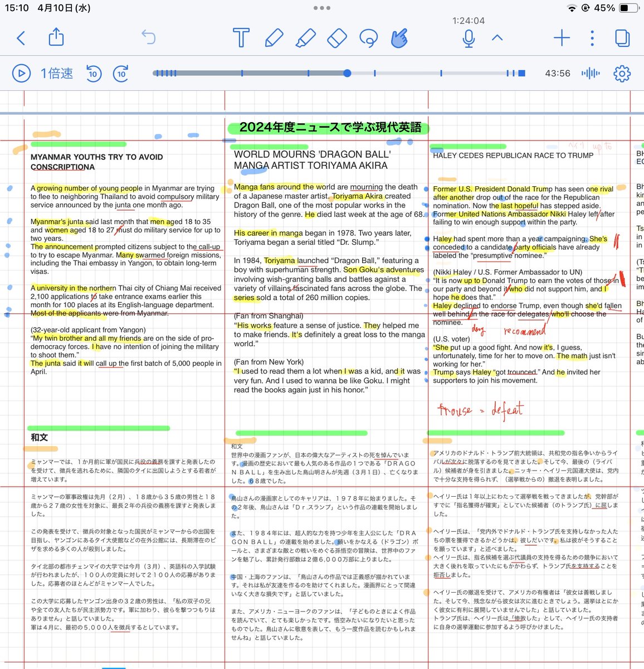Open the pages overview icon
This screenshot has height=669, width=644.
[x=622, y=38]
